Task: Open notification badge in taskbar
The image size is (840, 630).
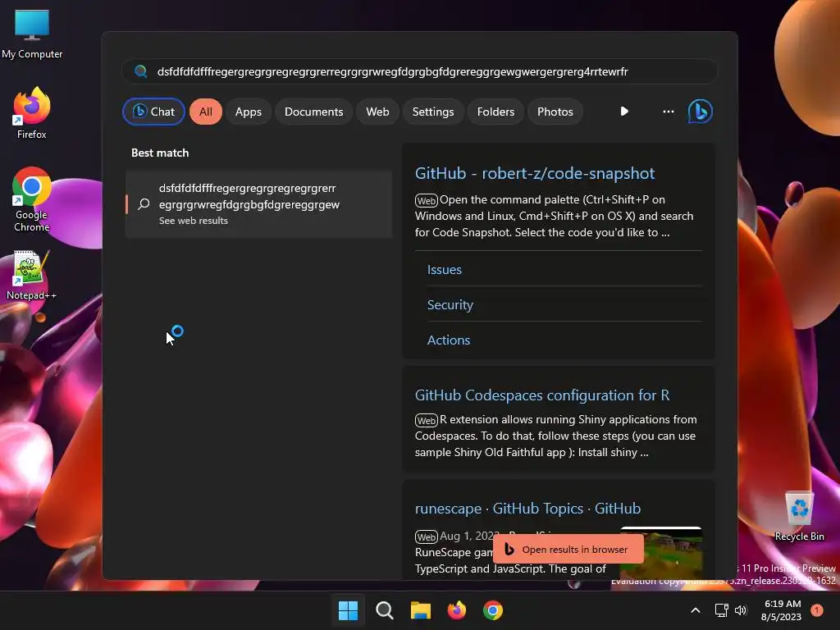Action: pyautogui.click(x=817, y=610)
